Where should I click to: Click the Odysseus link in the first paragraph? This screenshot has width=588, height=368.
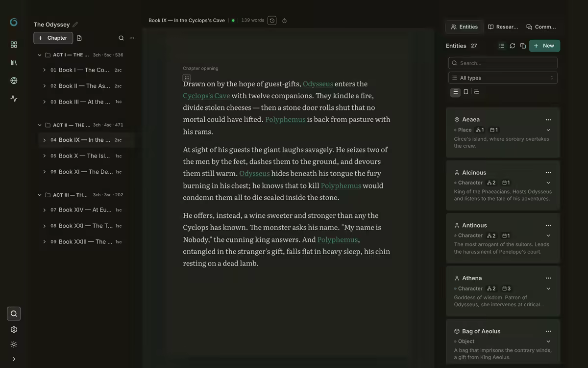pyautogui.click(x=318, y=84)
